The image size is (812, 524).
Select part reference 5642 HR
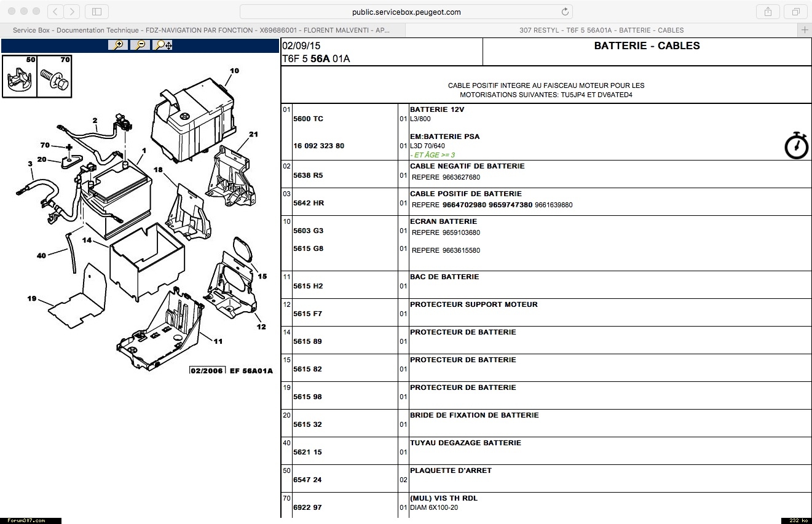click(x=309, y=203)
